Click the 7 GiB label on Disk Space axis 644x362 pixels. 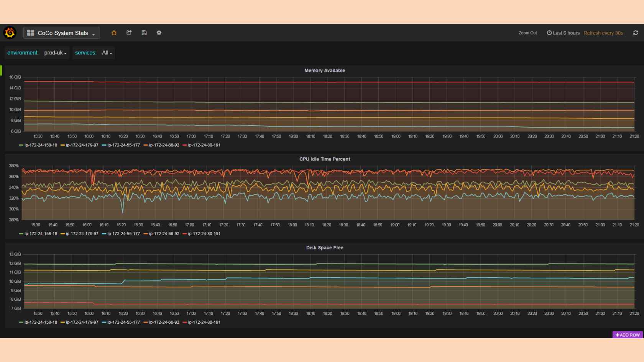point(16,308)
